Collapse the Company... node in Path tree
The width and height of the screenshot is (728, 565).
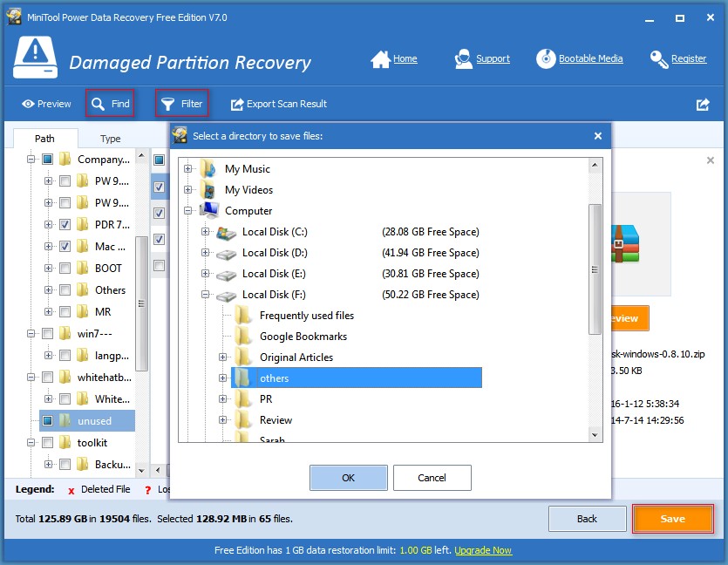click(x=31, y=160)
